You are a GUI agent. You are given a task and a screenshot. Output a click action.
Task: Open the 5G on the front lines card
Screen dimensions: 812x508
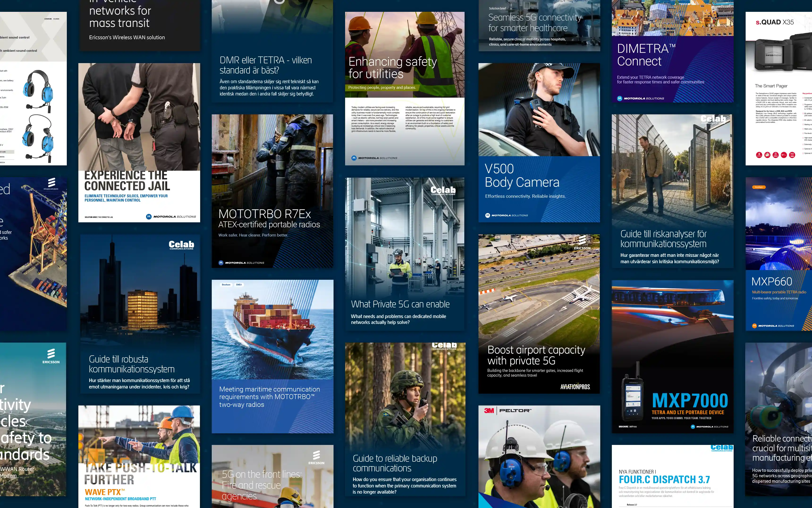(x=272, y=476)
